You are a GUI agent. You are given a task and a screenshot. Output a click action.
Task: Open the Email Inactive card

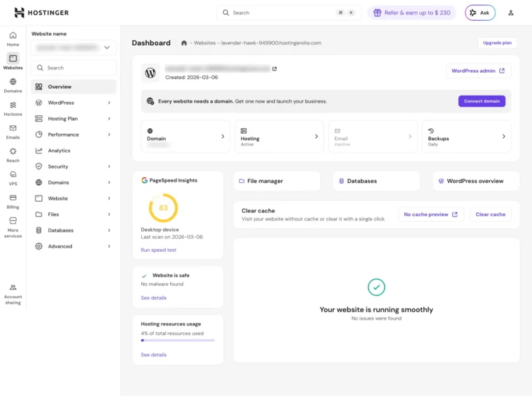point(373,136)
